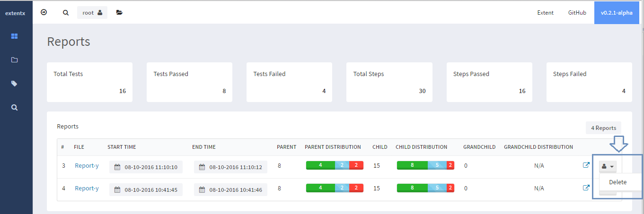Image resolution: width=644 pixels, height=214 pixels.
Task: Open row 3 report via external link icon
Action: click(x=586, y=165)
